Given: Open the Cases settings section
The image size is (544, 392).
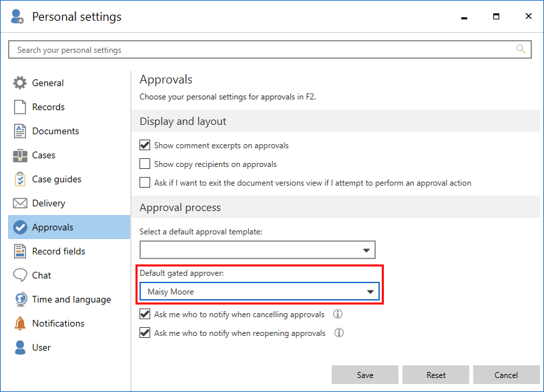Looking at the screenshot, I should tap(69, 155).
